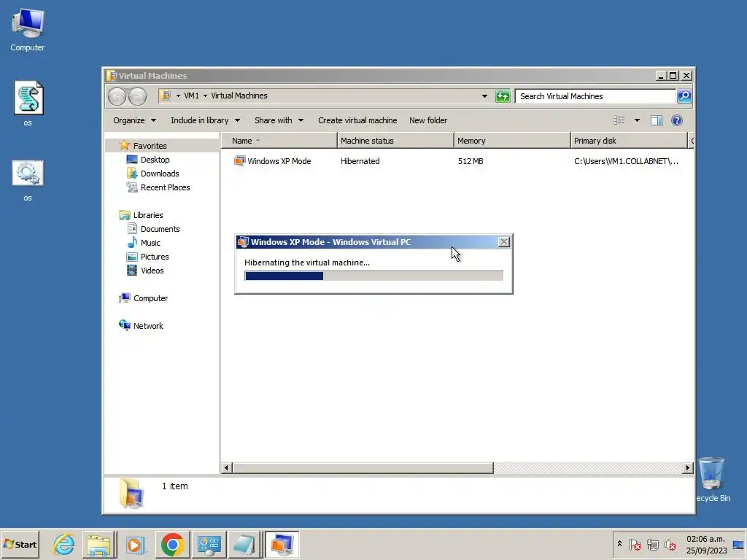Click the Show desktop tray icon
Viewport: 747px width, 560px height.
pos(738,545)
